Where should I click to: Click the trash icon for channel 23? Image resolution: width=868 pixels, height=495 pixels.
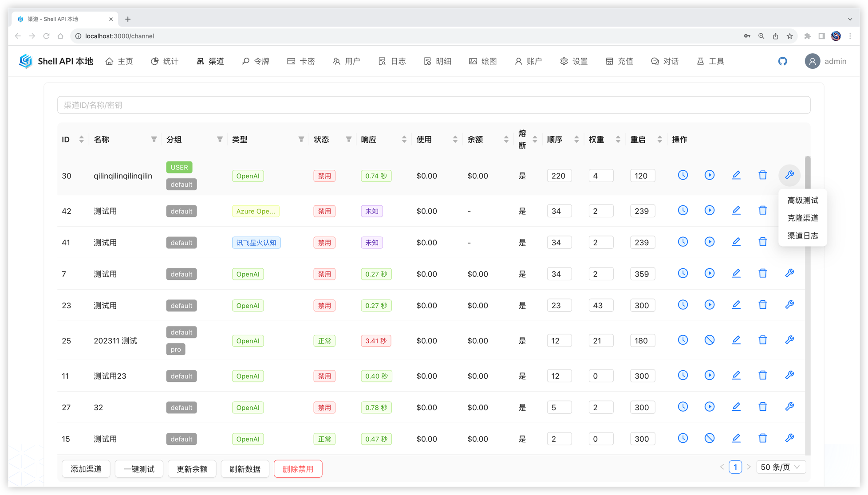762,305
